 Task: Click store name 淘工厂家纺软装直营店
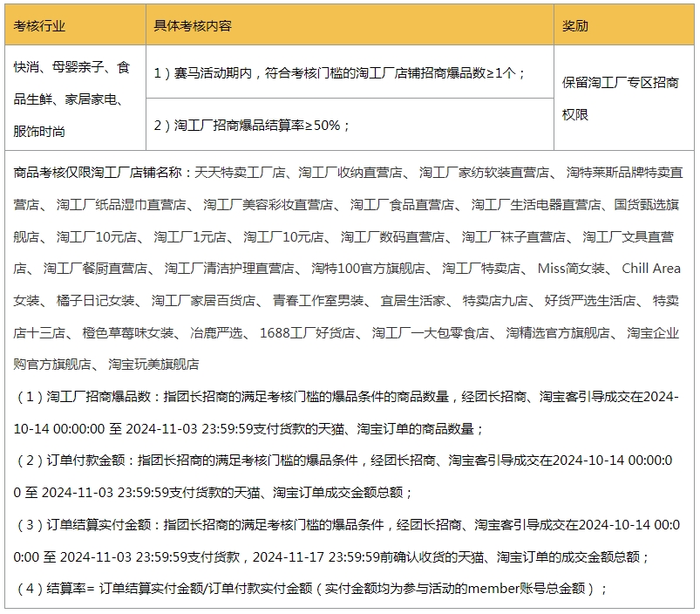pos(485,173)
